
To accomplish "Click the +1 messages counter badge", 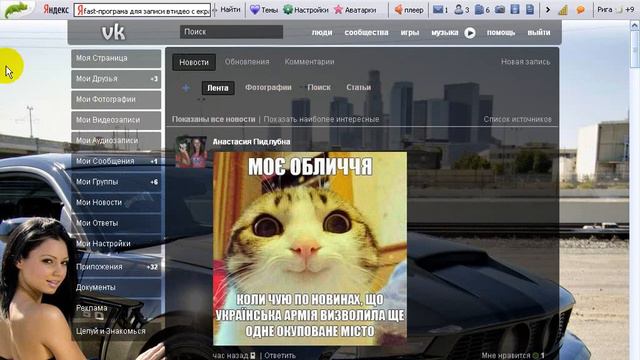I will click(x=154, y=162).
